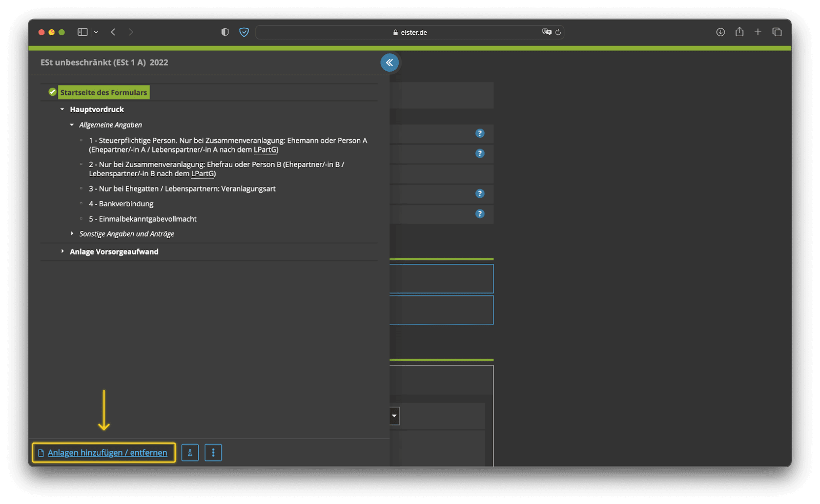Click the third help question mark icon
The image size is (820, 504).
point(480,193)
